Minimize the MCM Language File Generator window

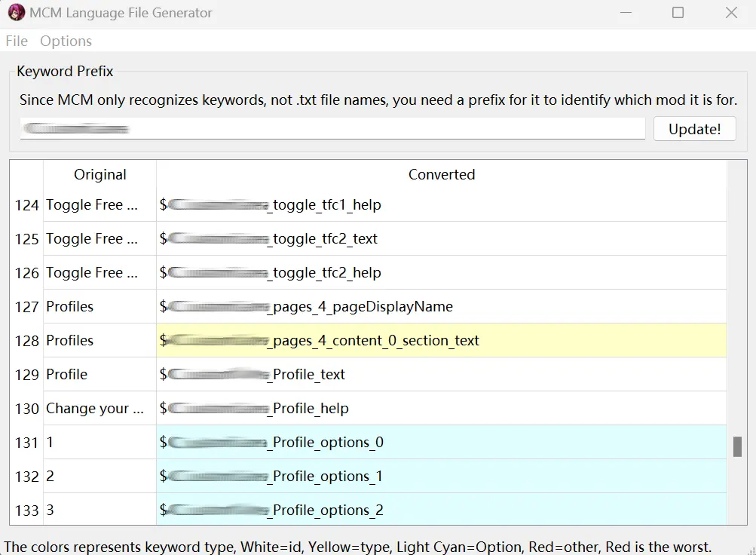click(x=626, y=13)
